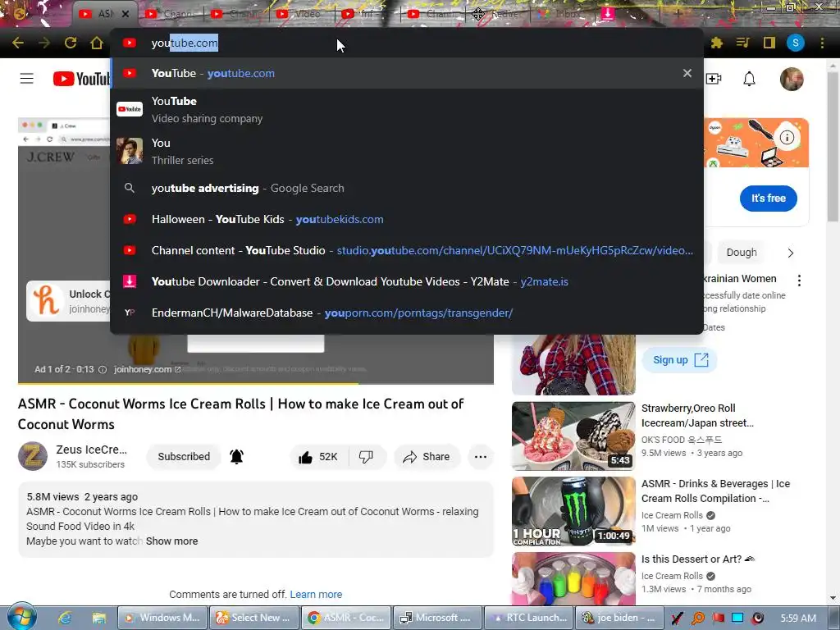Switch to the Video browser tab
This screenshot has width=840, height=630.
(x=300, y=14)
